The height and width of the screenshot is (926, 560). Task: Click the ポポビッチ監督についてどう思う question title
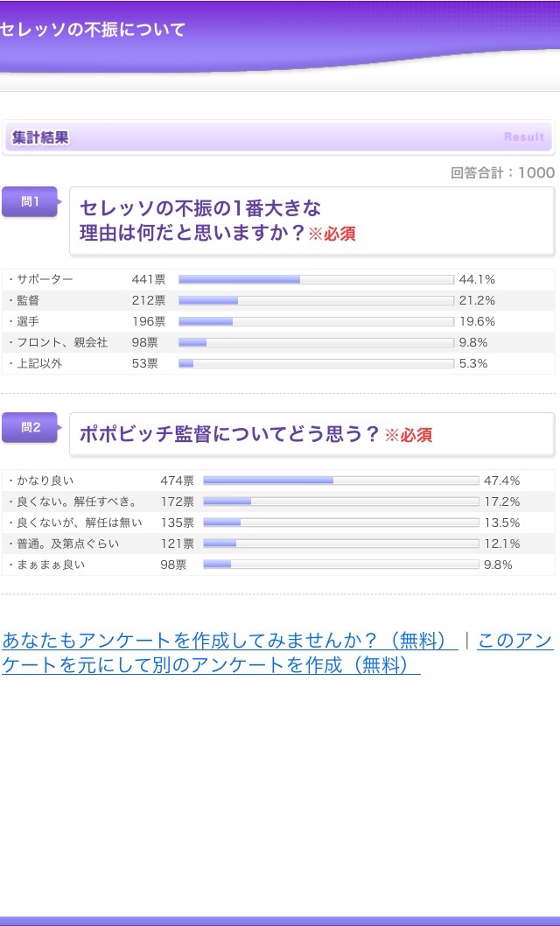point(229,434)
